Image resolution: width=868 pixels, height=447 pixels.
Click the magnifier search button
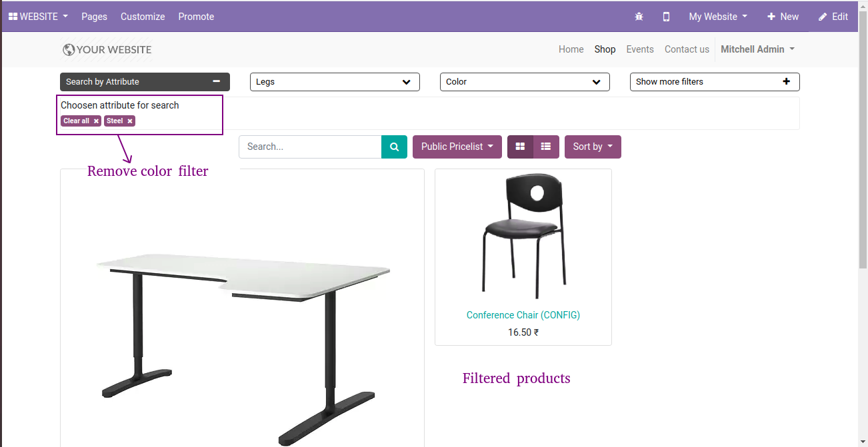click(394, 147)
